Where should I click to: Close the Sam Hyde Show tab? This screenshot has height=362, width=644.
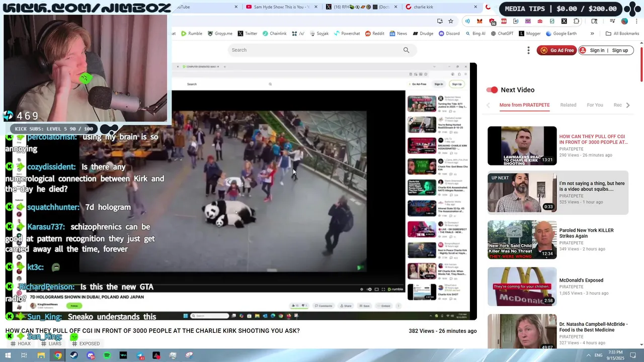coord(316,7)
